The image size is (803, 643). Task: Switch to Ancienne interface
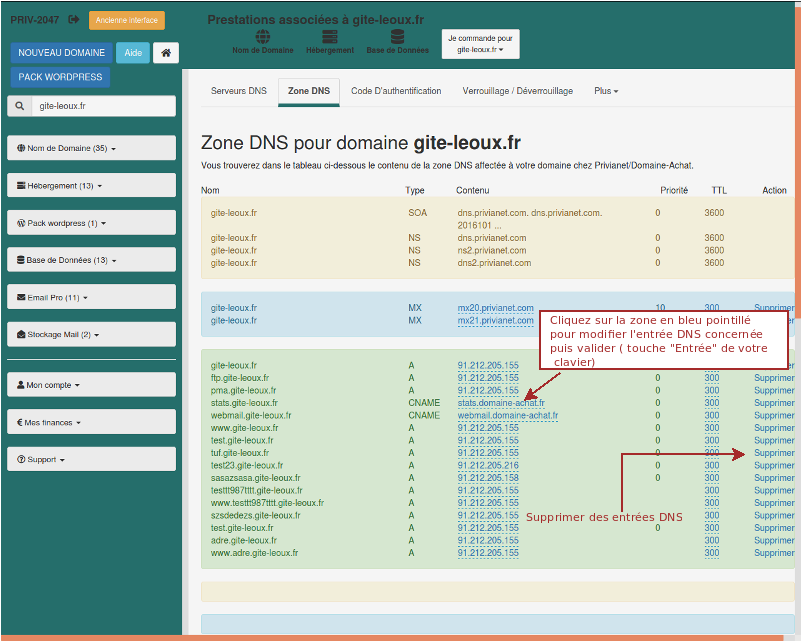126,20
